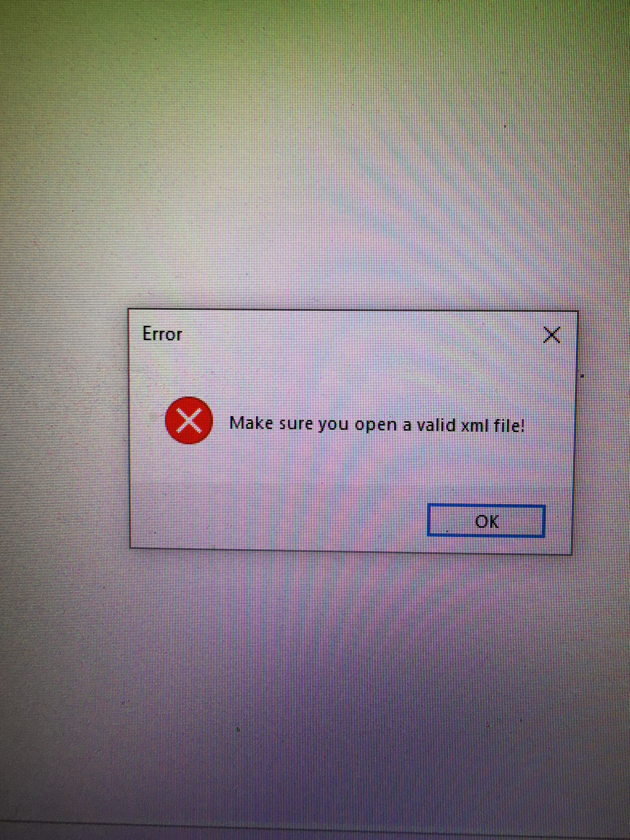630x840 pixels.
Task: Dismiss the xml file error with OK
Action: pos(486,521)
